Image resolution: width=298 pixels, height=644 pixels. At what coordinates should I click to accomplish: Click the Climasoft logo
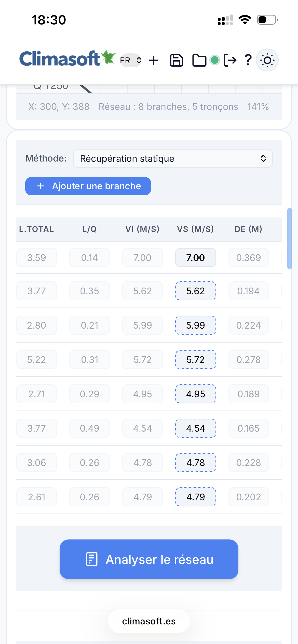pos(67,58)
